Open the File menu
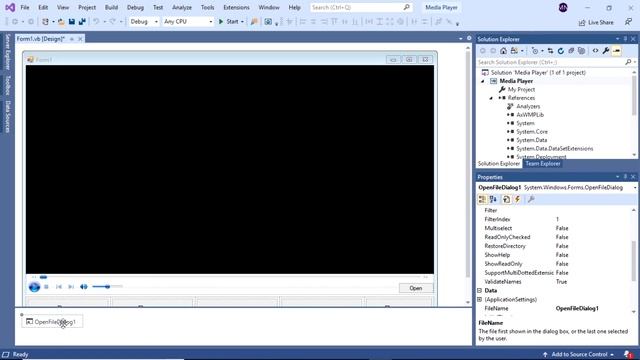640x360 pixels. tap(25, 7)
